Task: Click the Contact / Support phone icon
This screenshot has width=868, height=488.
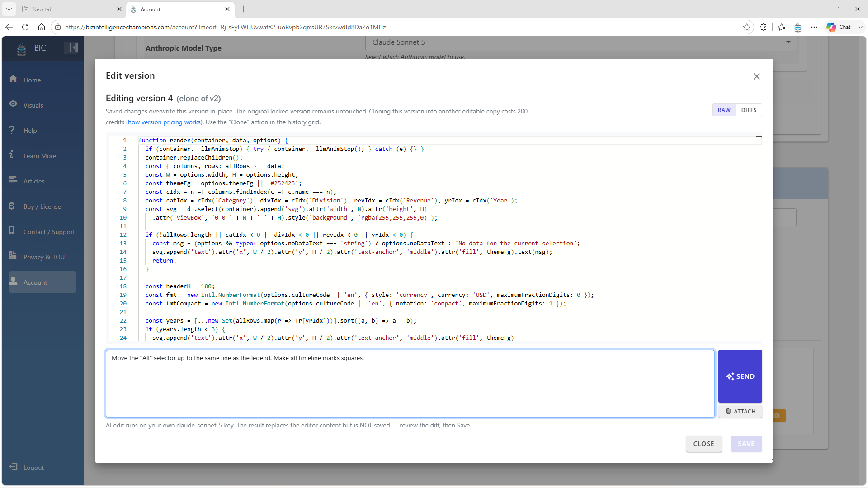Action: tap(12, 230)
